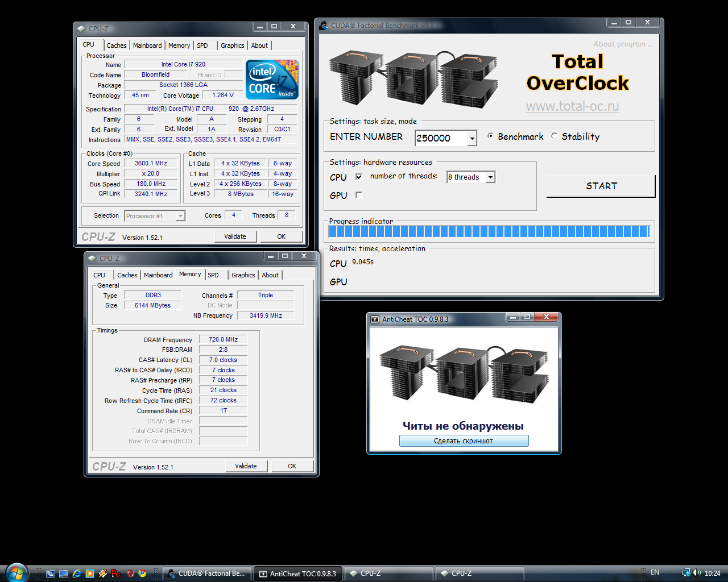Open Memory tab in CPU-Z processor window

pyautogui.click(x=179, y=45)
